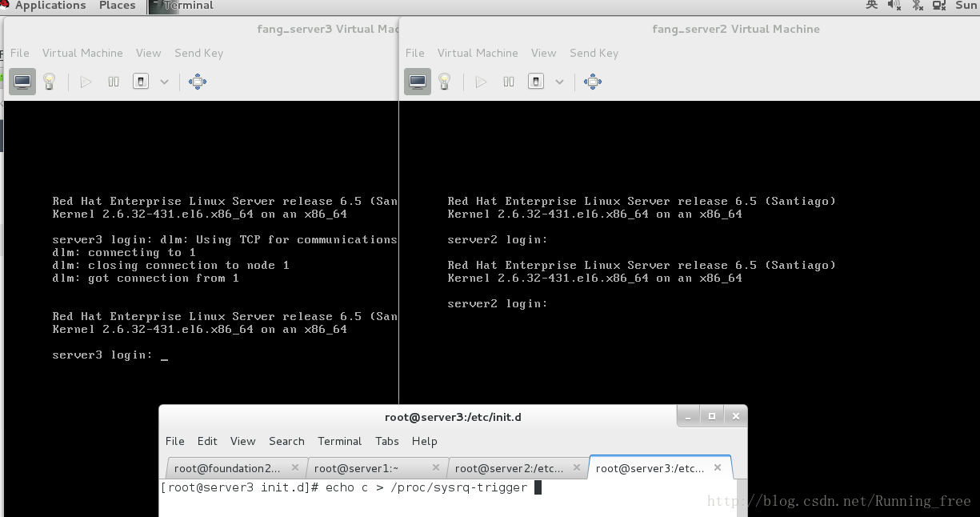Open Send Key menu in fang_server2 window

594,53
